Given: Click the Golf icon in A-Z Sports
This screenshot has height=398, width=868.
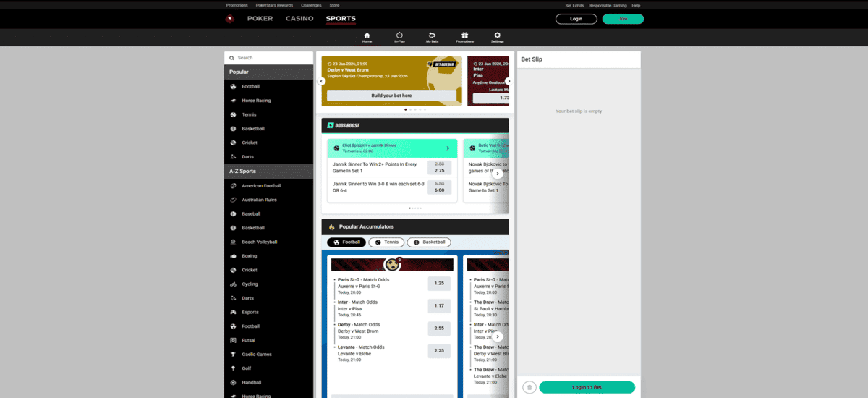Looking at the screenshot, I should (233, 368).
